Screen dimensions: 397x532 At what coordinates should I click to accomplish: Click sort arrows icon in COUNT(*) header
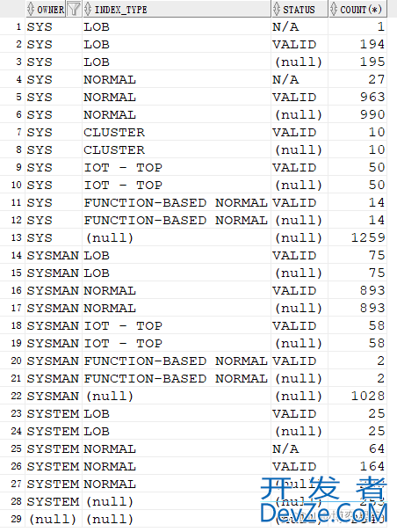click(x=334, y=9)
